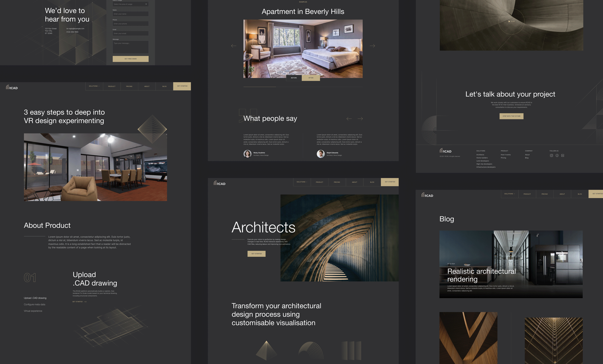Open the Instagram social icon in footer
This screenshot has width=603, height=364.
[551, 156]
